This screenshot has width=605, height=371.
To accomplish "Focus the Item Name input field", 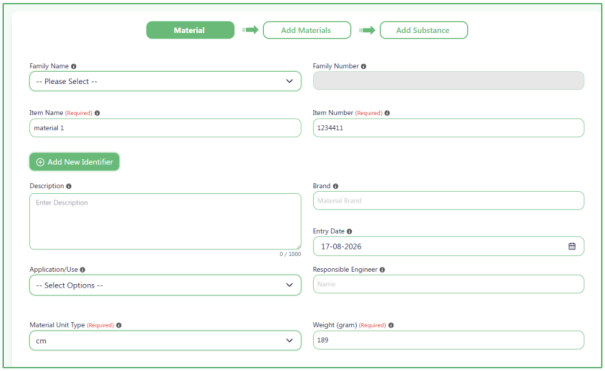I will coord(165,128).
